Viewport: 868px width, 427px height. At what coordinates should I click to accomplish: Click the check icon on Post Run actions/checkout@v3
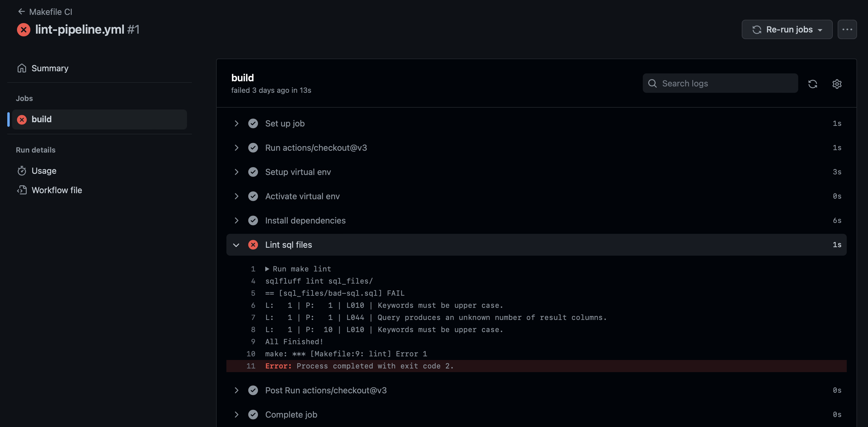point(253,390)
